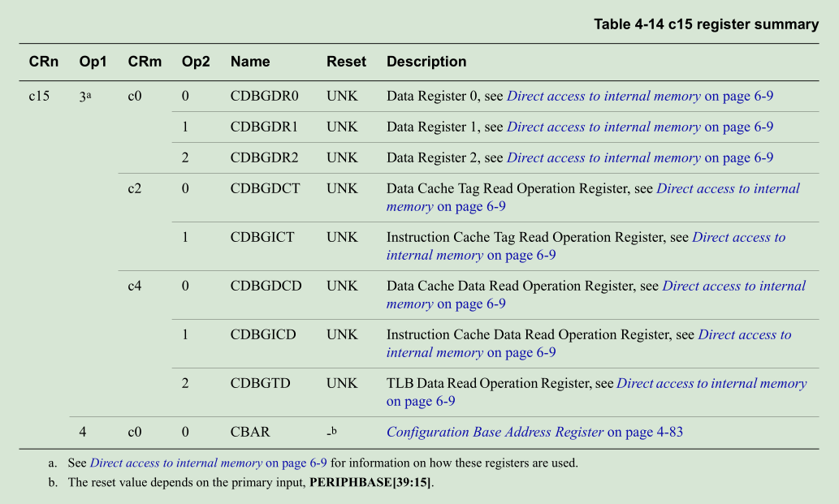The image size is (839, 504).
Task: Select the footnote marker after value 3
Action: pyautogui.click(x=88, y=90)
